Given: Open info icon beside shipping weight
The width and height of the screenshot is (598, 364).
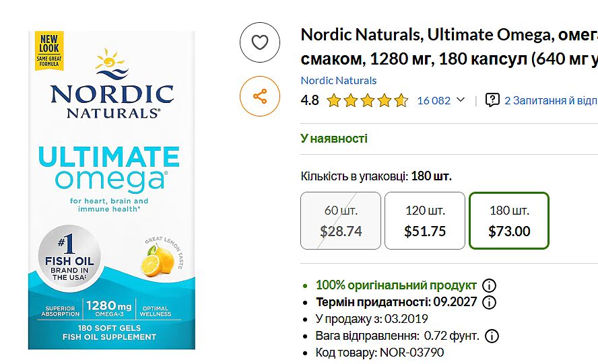Looking at the screenshot, I should tap(492, 336).
